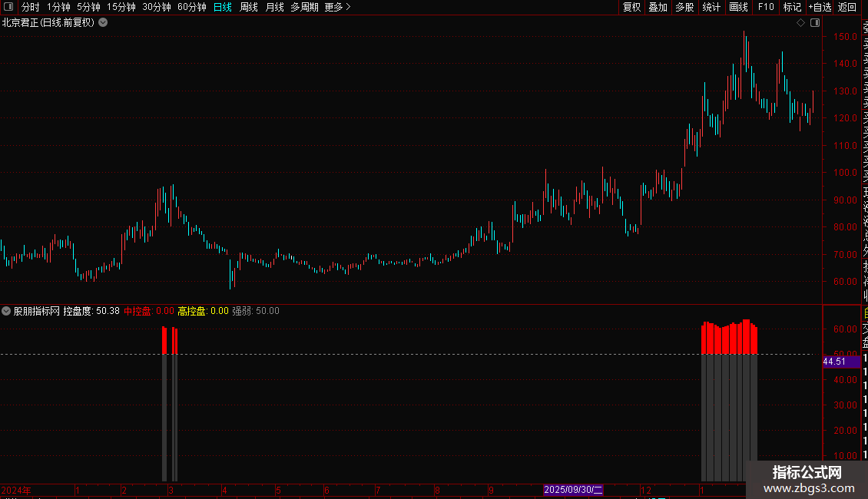Switch to 月线 monthly chart

coord(274,7)
